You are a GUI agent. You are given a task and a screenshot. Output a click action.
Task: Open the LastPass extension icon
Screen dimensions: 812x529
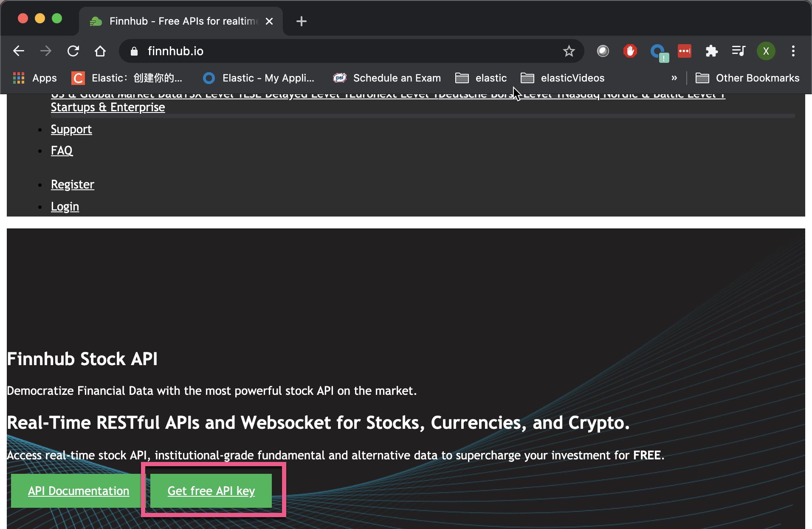(685, 51)
